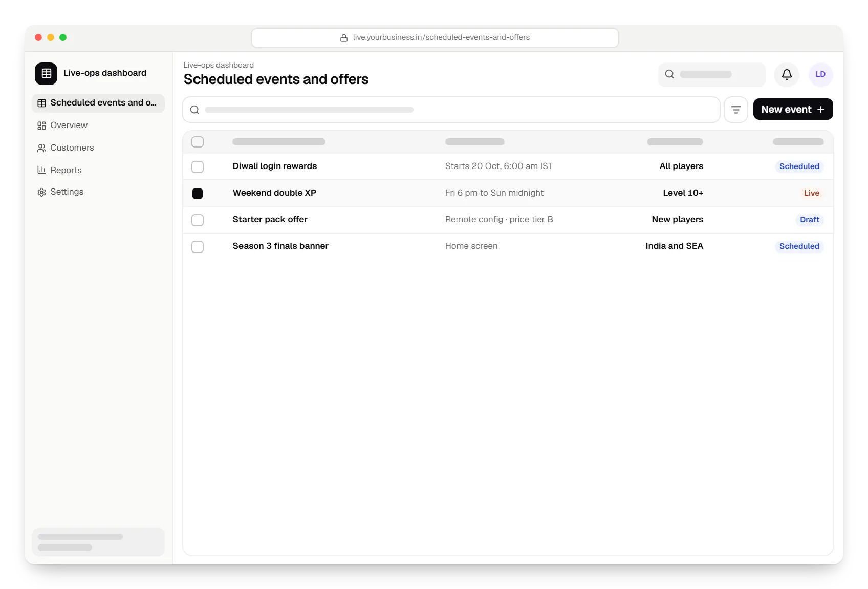Click the Live status badge
The height and width of the screenshot is (589, 868).
(x=811, y=193)
